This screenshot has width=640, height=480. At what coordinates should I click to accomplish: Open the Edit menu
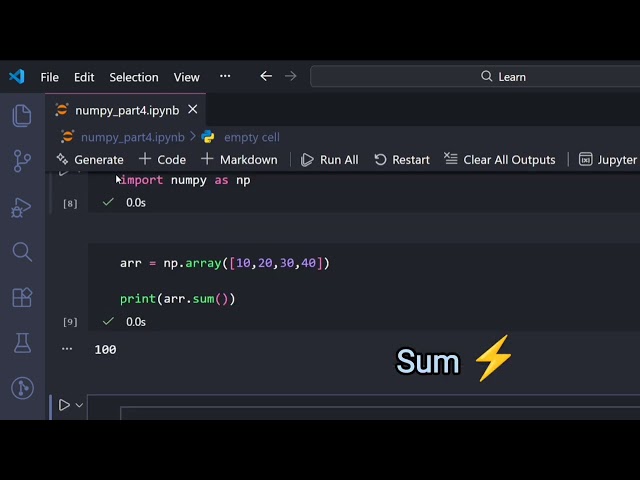(x=84, y=77)
